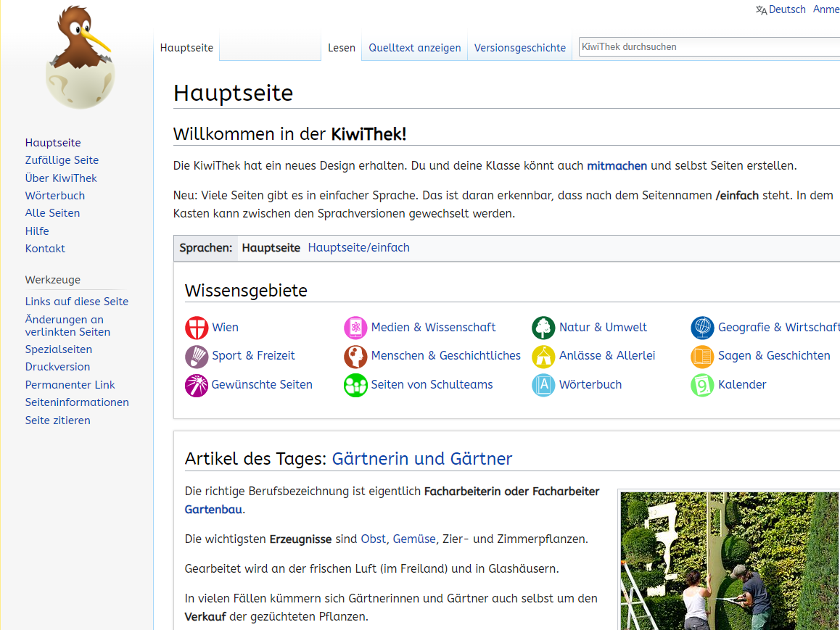Open the Gärtnerin und Gärtner article
Screen dimensions: 840x630
click(421, 459)
